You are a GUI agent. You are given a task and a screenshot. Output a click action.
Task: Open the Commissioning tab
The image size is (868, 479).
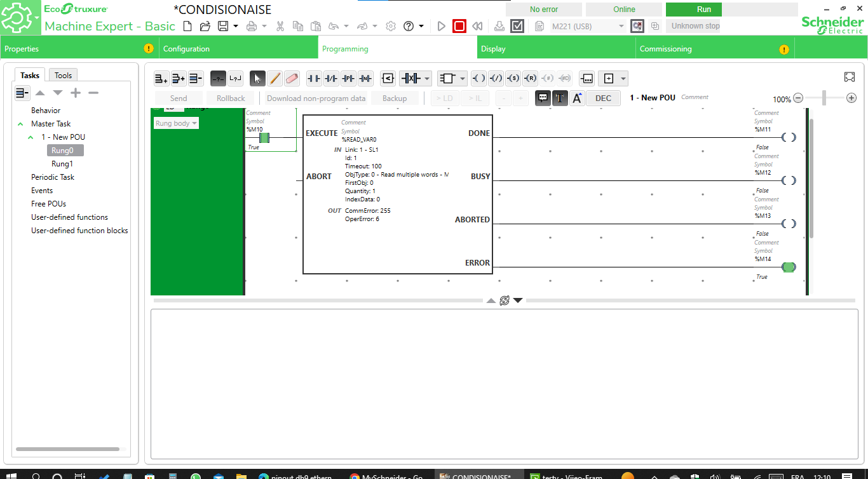pyautogui.click(x=715, y=49)
